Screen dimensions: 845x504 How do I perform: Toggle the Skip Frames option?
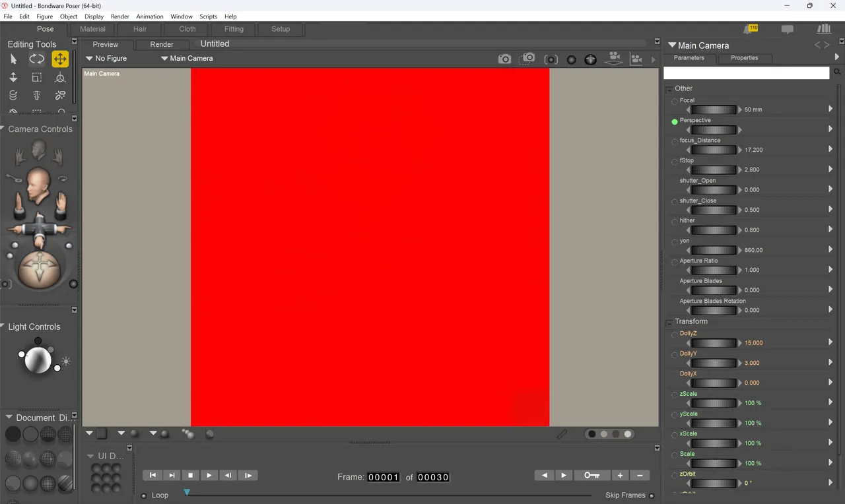tap(652, 495)
